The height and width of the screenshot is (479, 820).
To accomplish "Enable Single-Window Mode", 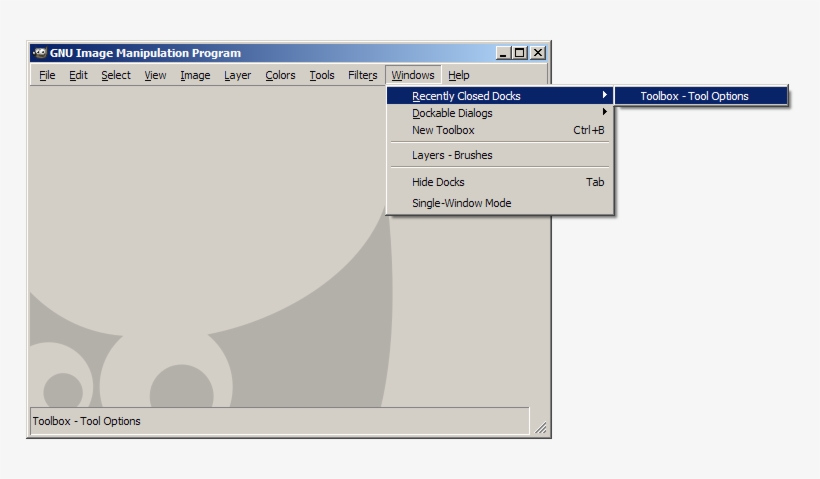I will click(x=499, y=203).
